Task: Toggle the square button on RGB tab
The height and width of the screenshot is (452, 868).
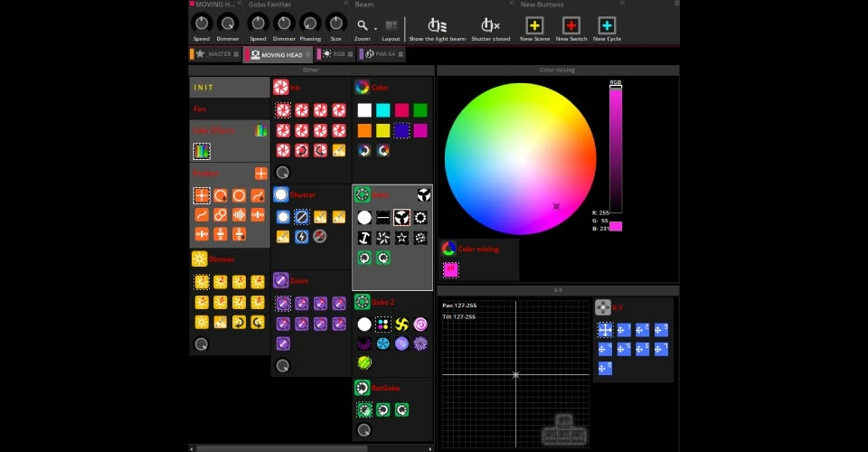Action: pyautogui.click(x=351, y=55)
